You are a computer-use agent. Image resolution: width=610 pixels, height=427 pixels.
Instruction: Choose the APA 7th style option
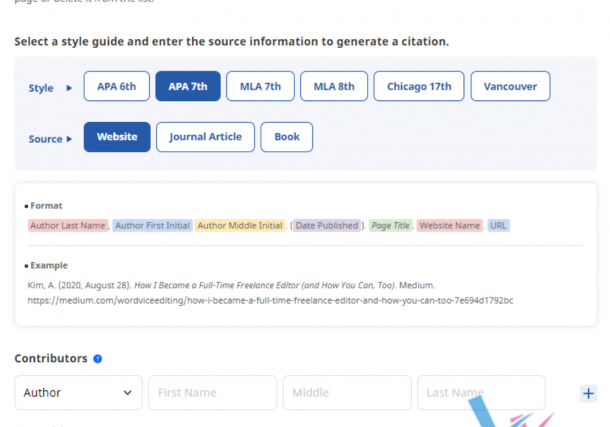click(x=187, y=87)
